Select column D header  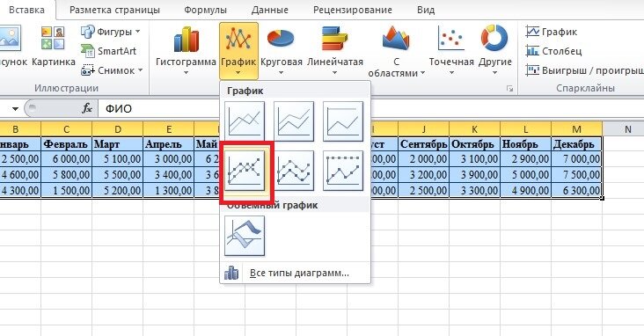[x=118, y=129]
